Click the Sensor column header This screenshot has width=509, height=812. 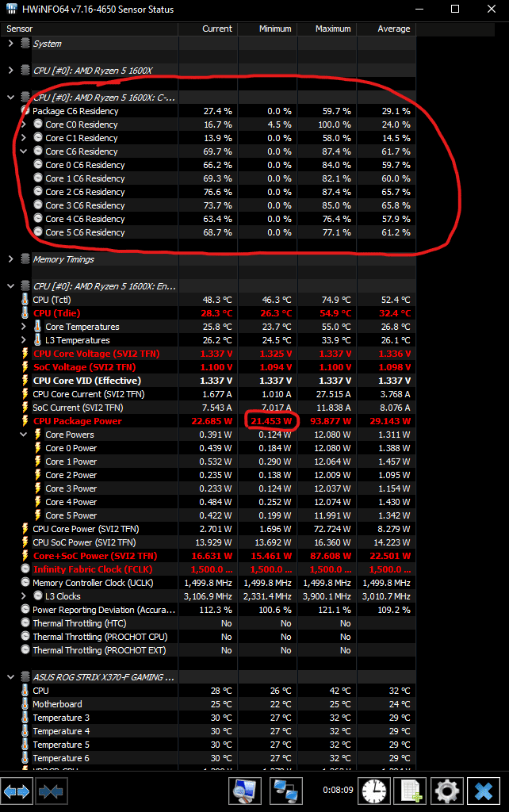coord(89,29)
